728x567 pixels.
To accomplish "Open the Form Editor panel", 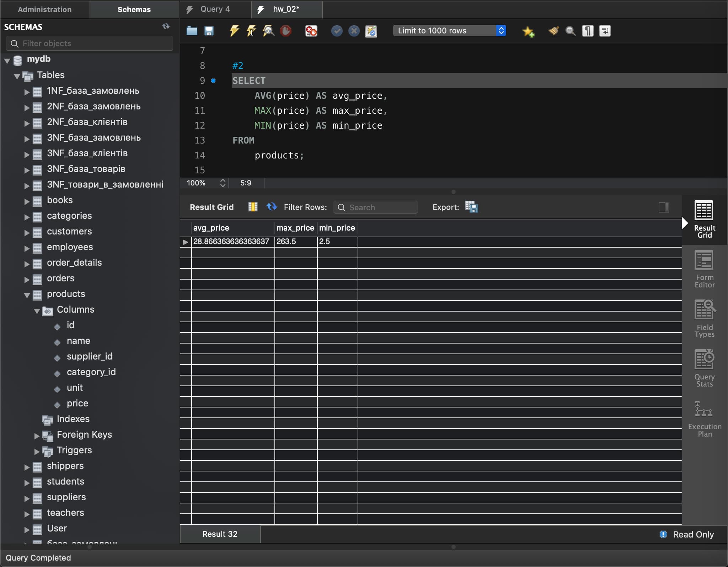I will tap(704, 269).
